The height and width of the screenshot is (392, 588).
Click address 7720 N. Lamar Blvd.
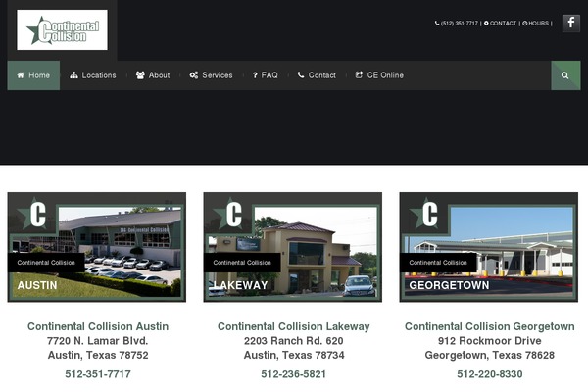pos(97,341)
